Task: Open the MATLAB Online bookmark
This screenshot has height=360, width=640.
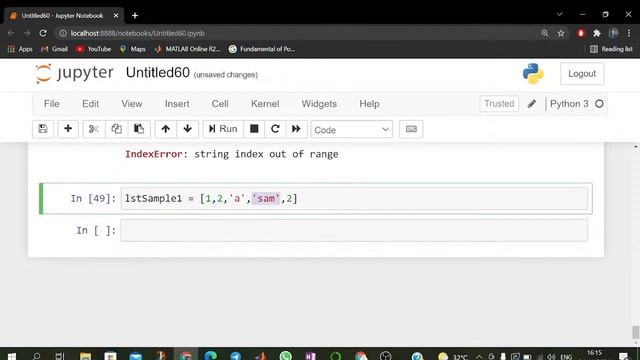Action: coord(187,49)
